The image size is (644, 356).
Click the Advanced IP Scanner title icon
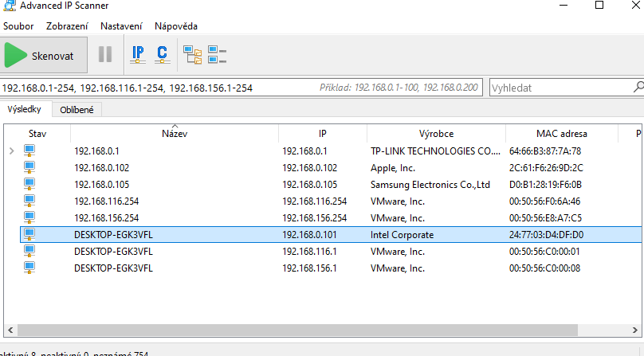pos(10,6)
